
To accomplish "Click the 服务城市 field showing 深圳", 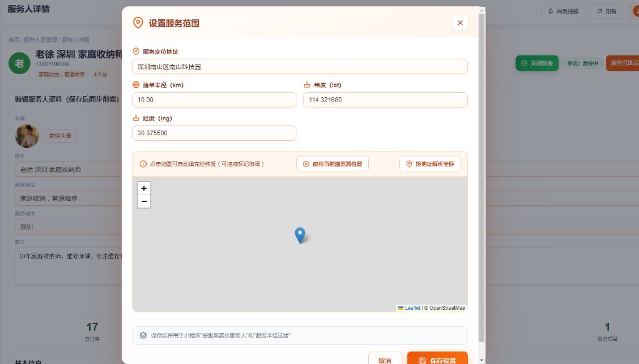I will coord(69,227).
